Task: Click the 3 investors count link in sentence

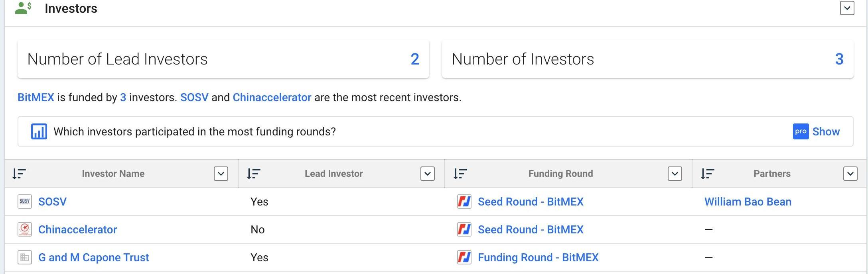Action: pyautogui.click(x=123, y=98)
